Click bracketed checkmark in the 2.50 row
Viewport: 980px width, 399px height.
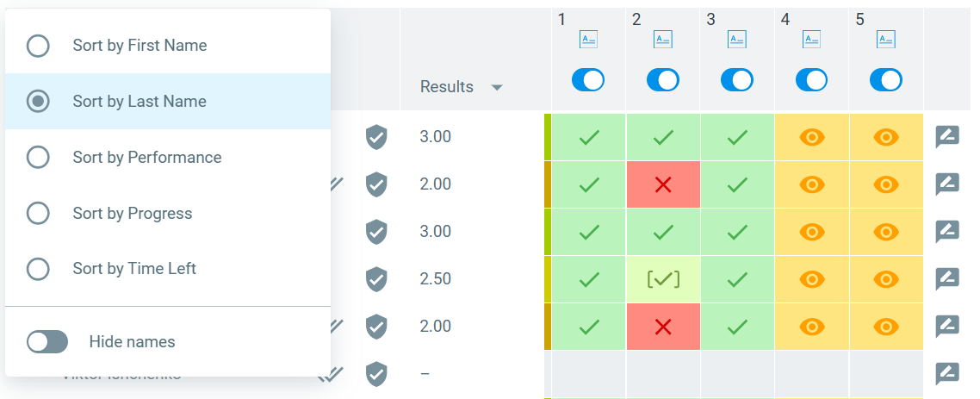click(663, 279)
